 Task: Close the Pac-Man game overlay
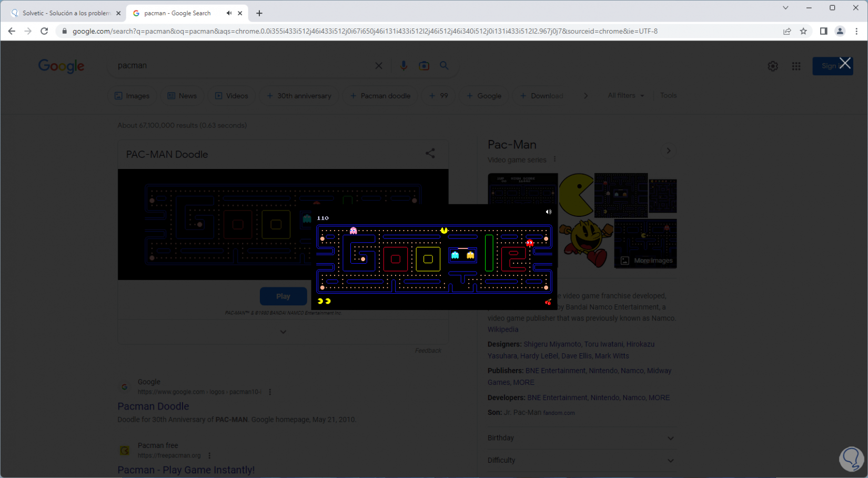coord(845,63)
